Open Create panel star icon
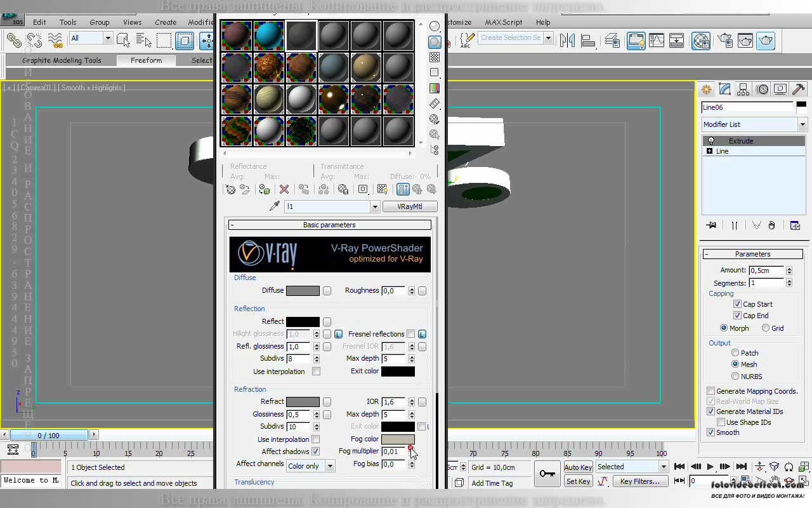Image resolution: width=812 pixels, height=508 pixels. 706,90
